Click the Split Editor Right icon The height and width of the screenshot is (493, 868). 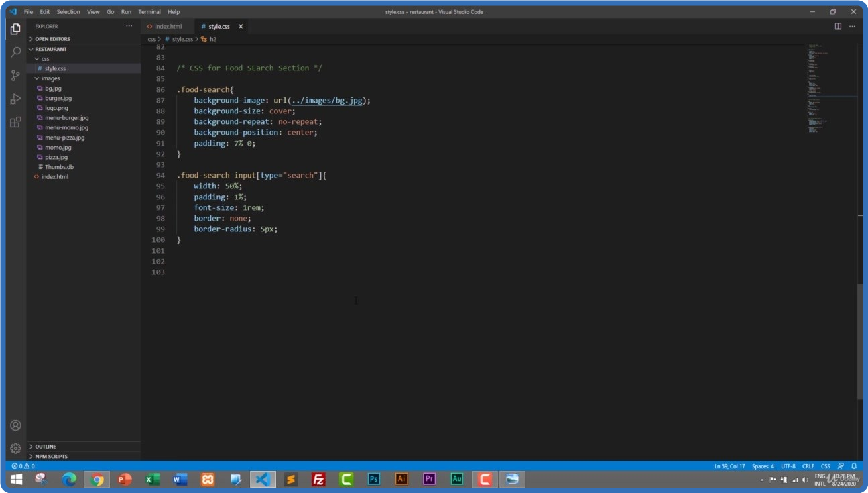(838, 26)
